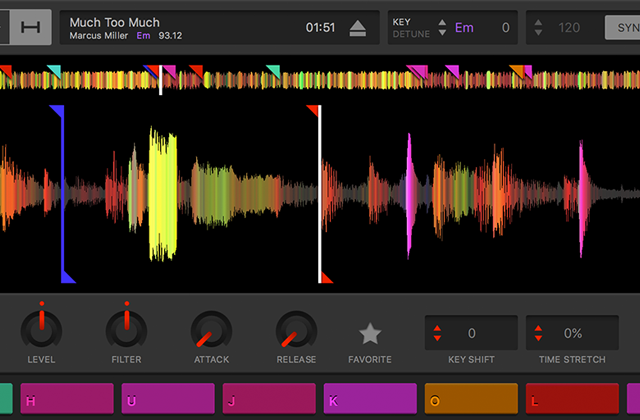Increase Key Shift with the red up arrow
This screenshot has height=420, width=640.
(x=437, y=329)
